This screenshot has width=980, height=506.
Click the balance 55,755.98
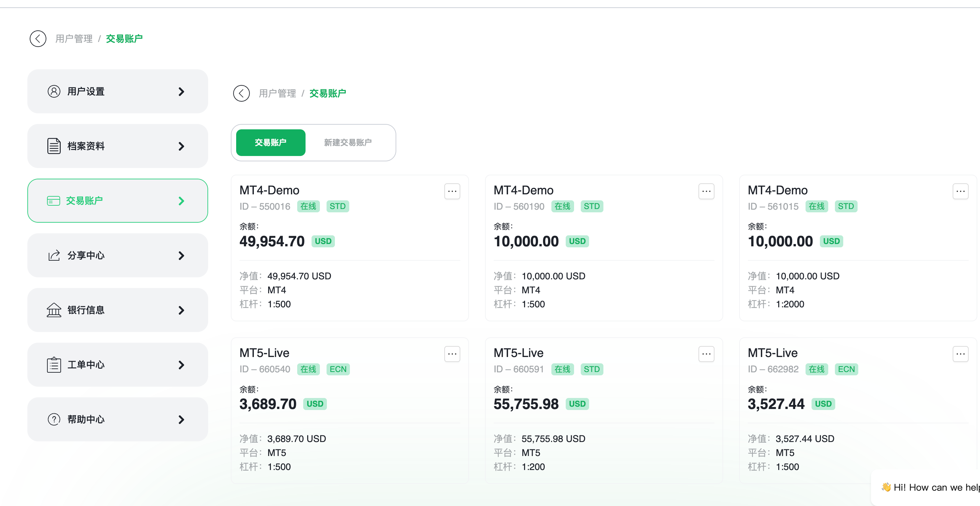pyautogui.click(x=526, y=404)
